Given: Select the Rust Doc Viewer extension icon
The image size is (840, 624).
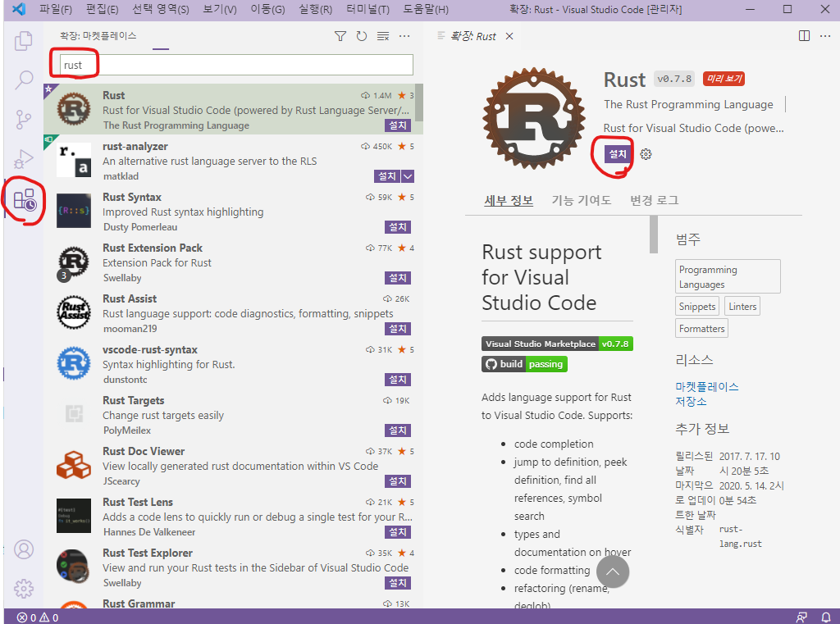Looking at the screenshot, I should point(74,465).
